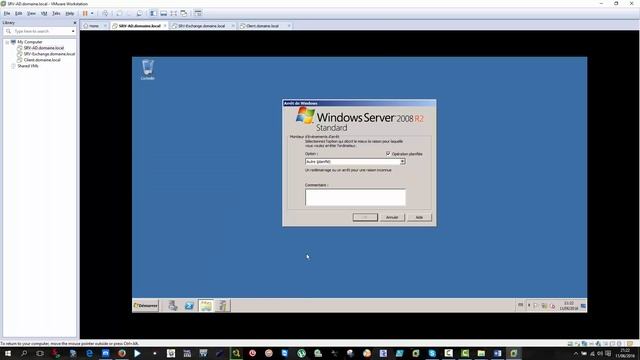Close the SRV-AD.domaine.local tab
The image size is (640, 360).
pyautogui.click(x=165, y=26)
